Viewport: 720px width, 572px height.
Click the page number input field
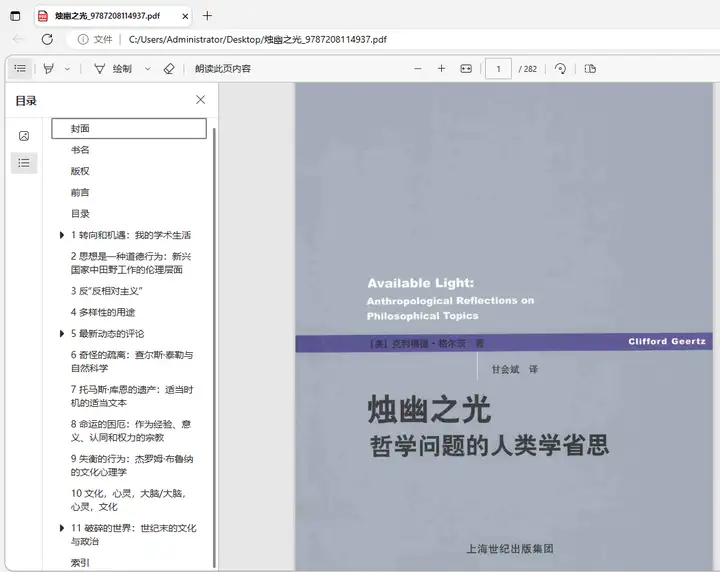click(x=498, y=69)
